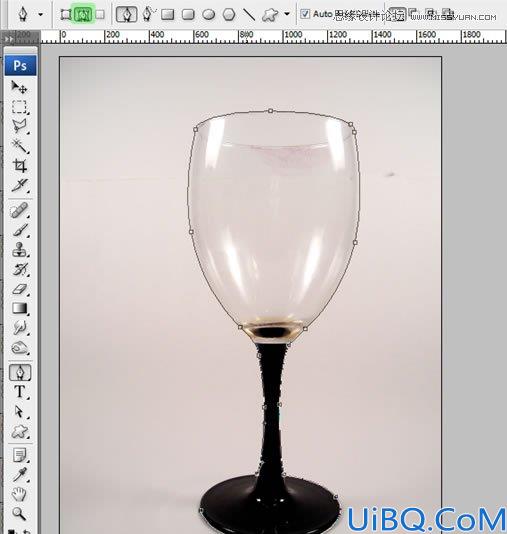
Task: Select the Healing Brush tool
Action: (19, 210)
